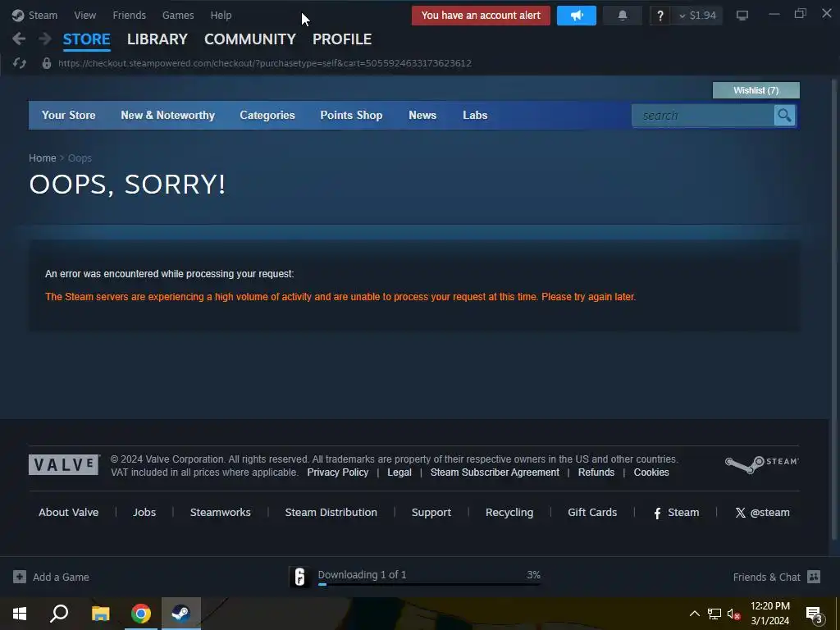This screenshot has height=630, width=840.
Task: Click the download progress bar
Action: click(x=428, y=584)
